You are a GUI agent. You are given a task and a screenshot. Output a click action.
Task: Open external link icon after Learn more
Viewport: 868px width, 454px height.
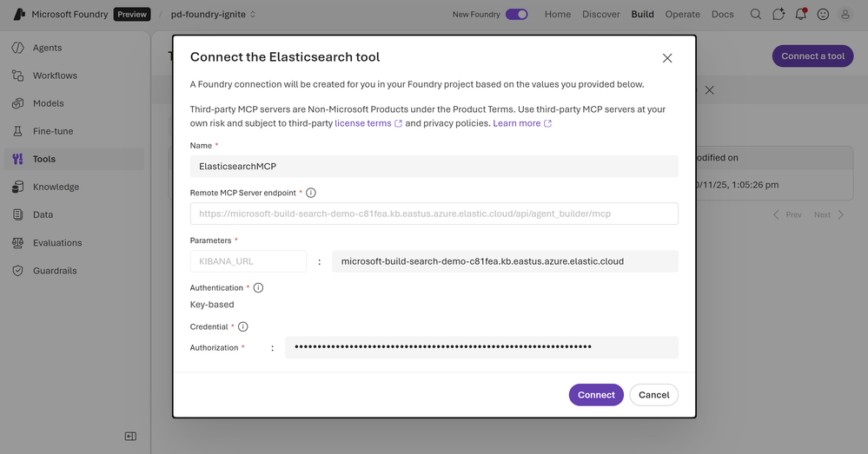tap(547, 123)
